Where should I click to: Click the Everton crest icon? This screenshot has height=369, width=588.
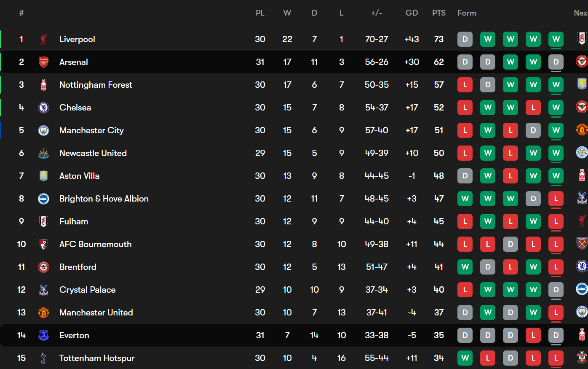point(43,335)
